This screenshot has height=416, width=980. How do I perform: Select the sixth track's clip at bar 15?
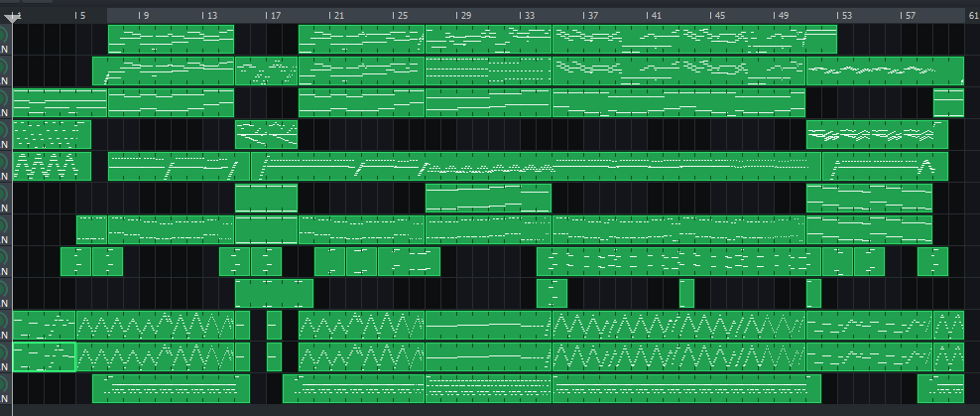[x=266, y=198]
